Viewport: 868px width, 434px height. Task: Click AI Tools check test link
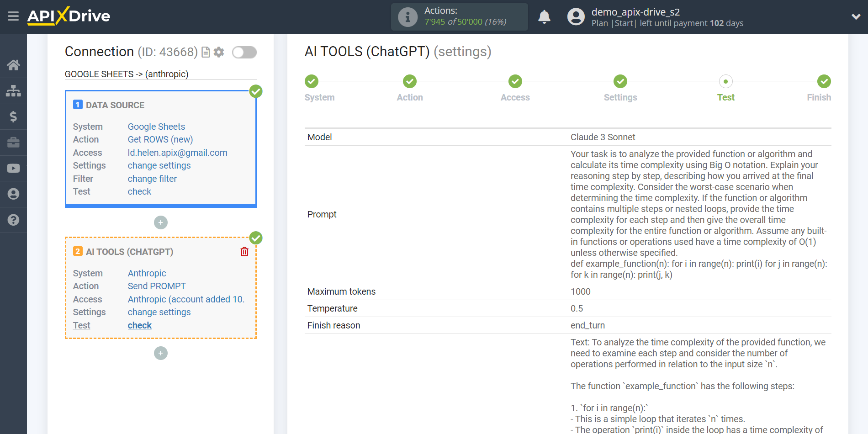(139, 325)
